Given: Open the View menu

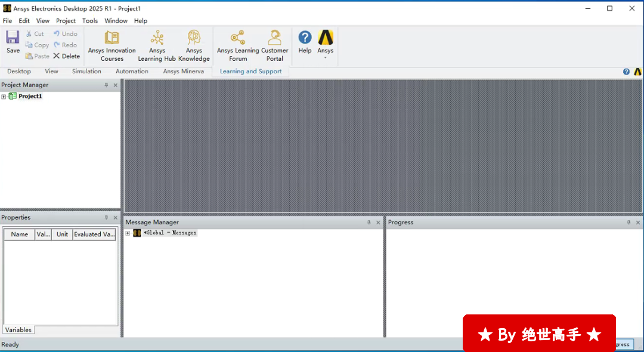Looking at the screenshot, I should point(43,20).
